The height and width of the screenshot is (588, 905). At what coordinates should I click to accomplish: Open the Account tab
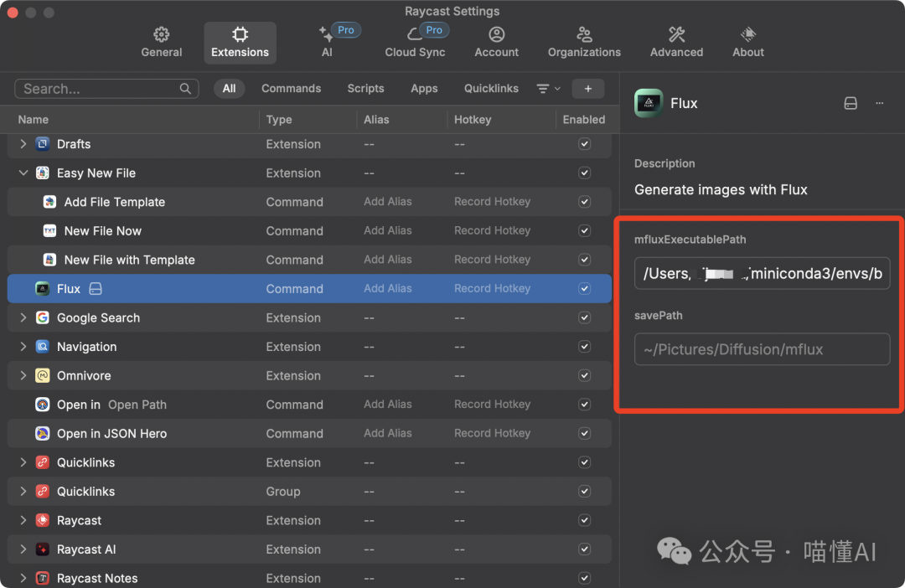click(x=496, y=42)
